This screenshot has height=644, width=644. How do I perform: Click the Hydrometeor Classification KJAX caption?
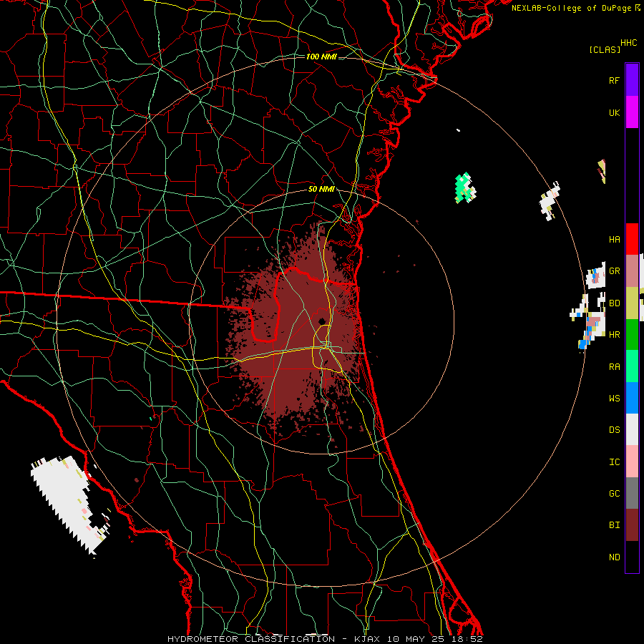pos(325,639)
